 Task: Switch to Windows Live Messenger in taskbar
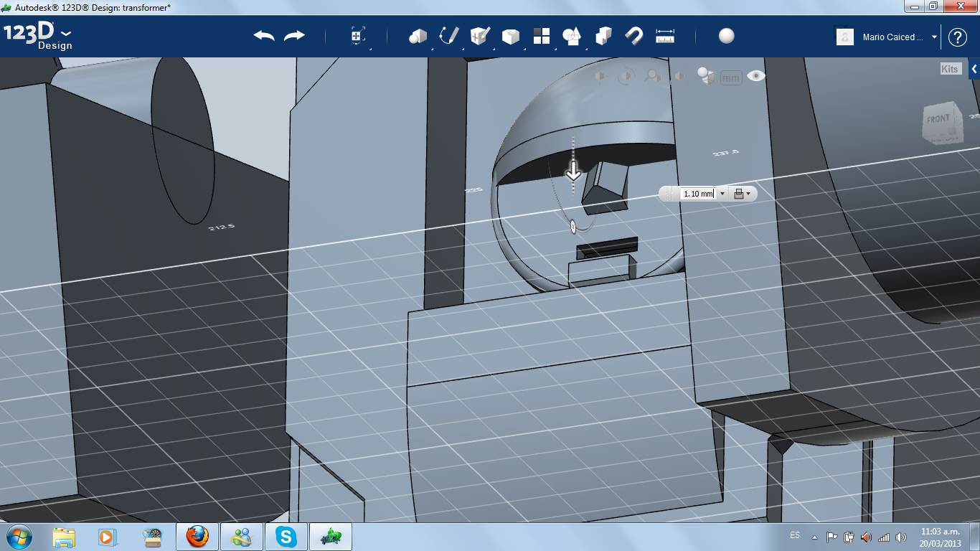pos(242,537)
